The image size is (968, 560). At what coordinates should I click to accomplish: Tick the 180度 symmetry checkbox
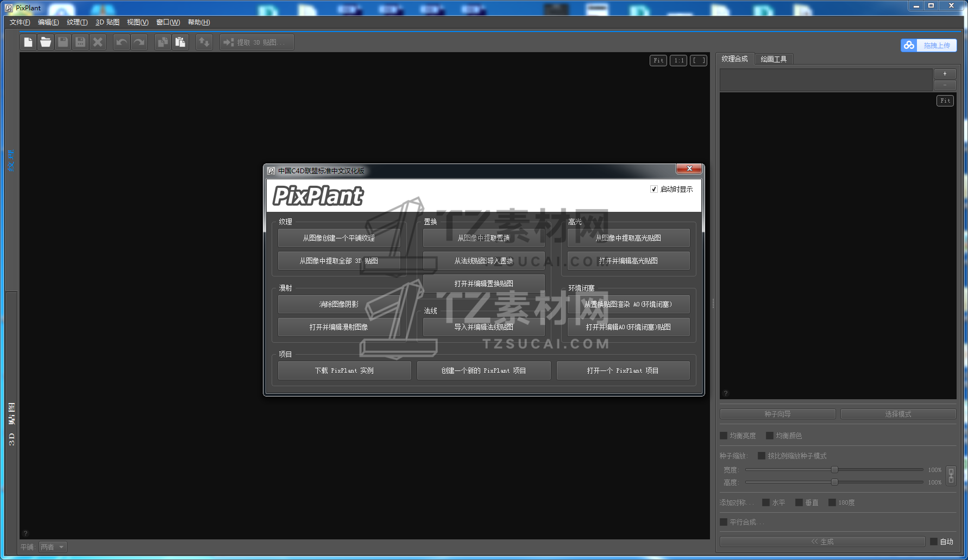coord(832,502)
